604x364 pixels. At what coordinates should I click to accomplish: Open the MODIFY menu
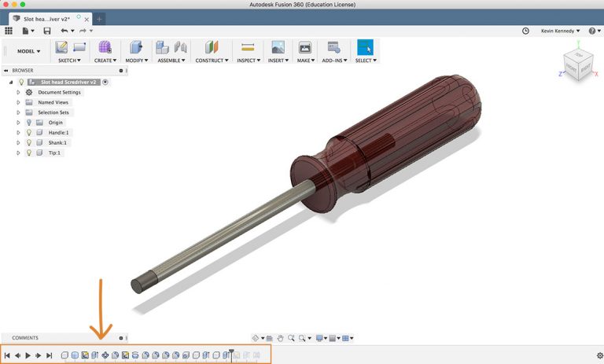point(137,60)
